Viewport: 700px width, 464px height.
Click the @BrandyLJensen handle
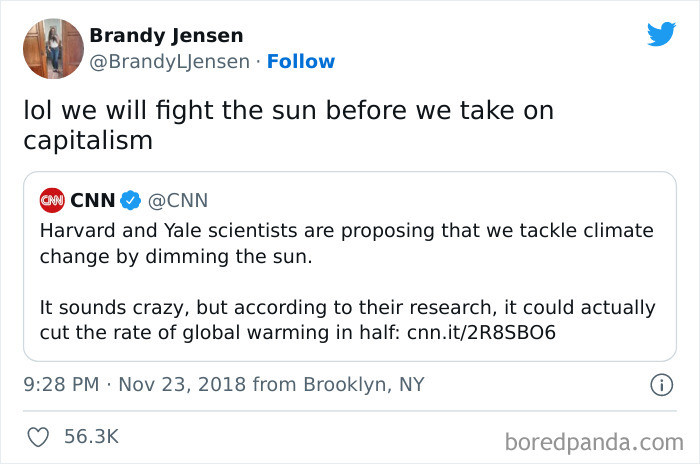coord(170,62)
